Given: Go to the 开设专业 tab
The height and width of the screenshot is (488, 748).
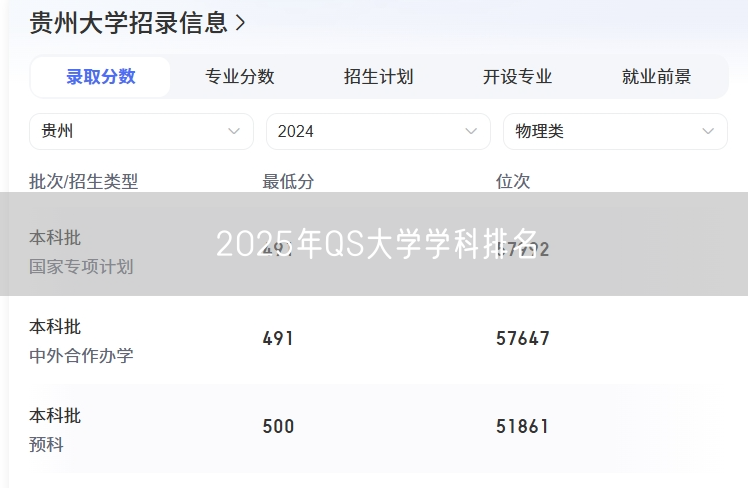Looking at the screenshot, I should tap(517, 77).
